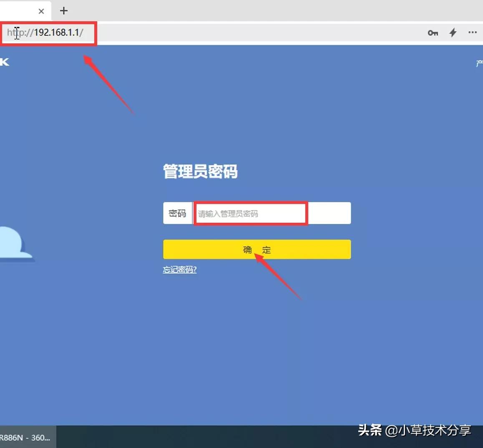483x448 pixels.
Task: Click the lightning bolt extension icon
Action: (x=453, y=33)
